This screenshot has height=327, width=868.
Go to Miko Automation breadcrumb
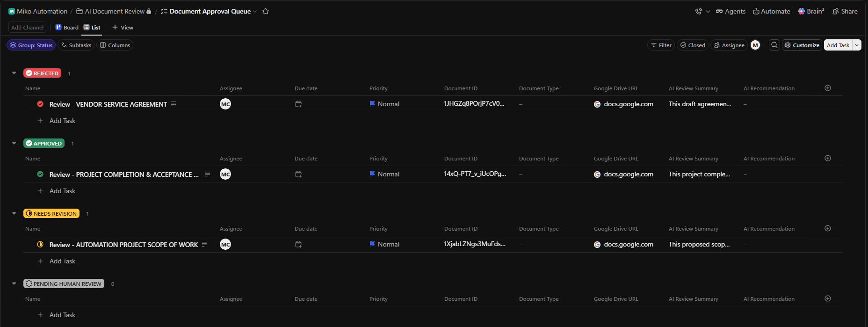[42, 11]
